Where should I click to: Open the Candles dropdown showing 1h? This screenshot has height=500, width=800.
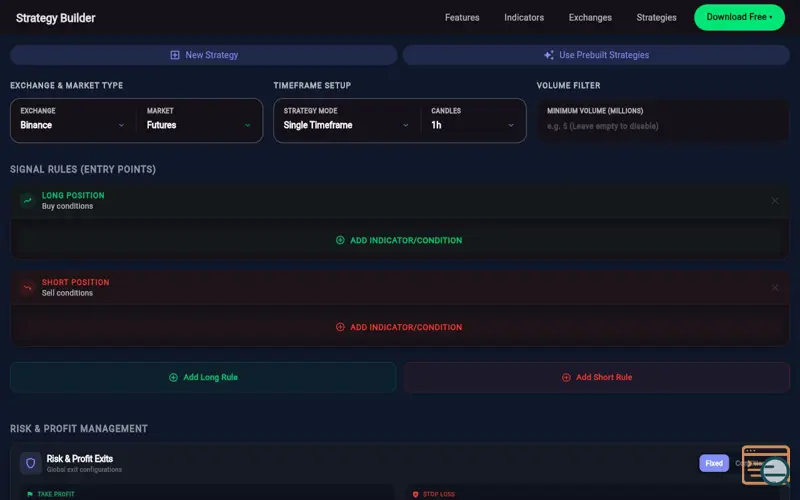click(x=472, y=120)
